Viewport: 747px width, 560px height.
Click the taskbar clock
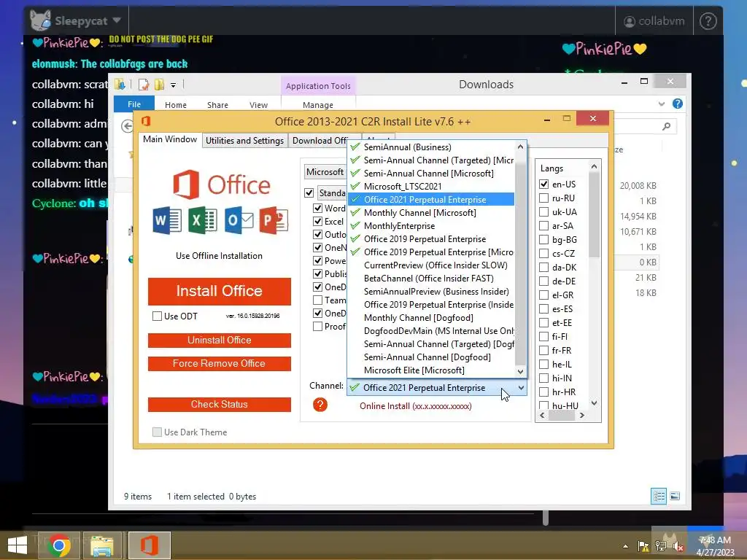[715, 546]
